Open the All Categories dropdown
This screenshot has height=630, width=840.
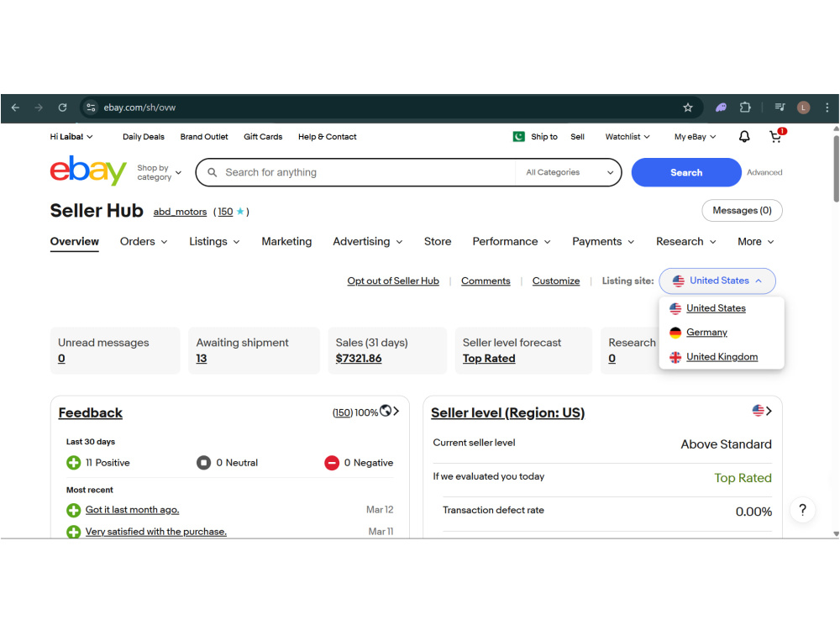(x=569, y=172)
